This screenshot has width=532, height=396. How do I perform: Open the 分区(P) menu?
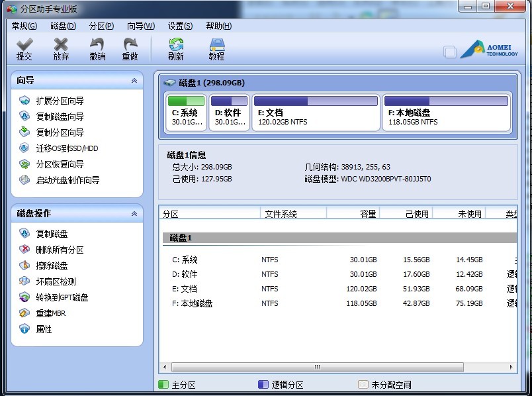pos(101,26)
